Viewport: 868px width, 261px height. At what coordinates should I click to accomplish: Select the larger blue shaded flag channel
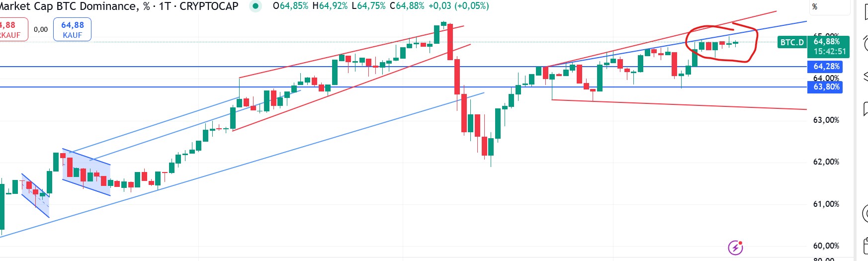point(86,172)
